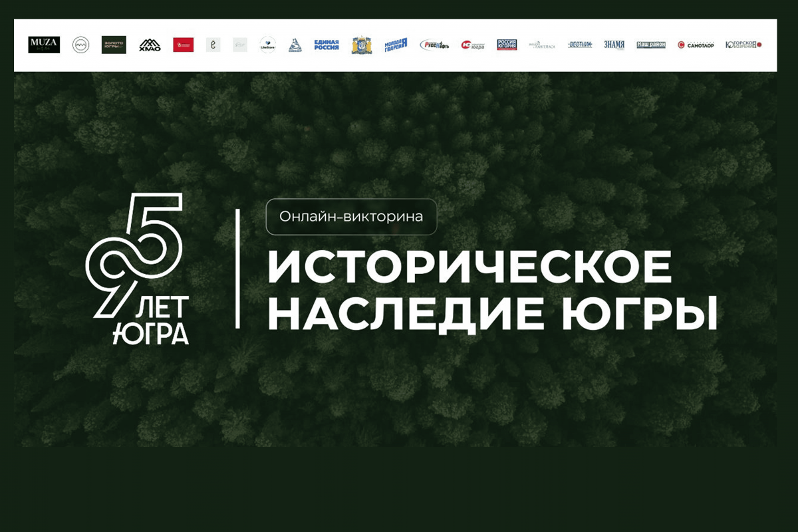The image size is (798, 532).
Task: Open the Югорское обозрение logo
Action: tap(741, 45)
